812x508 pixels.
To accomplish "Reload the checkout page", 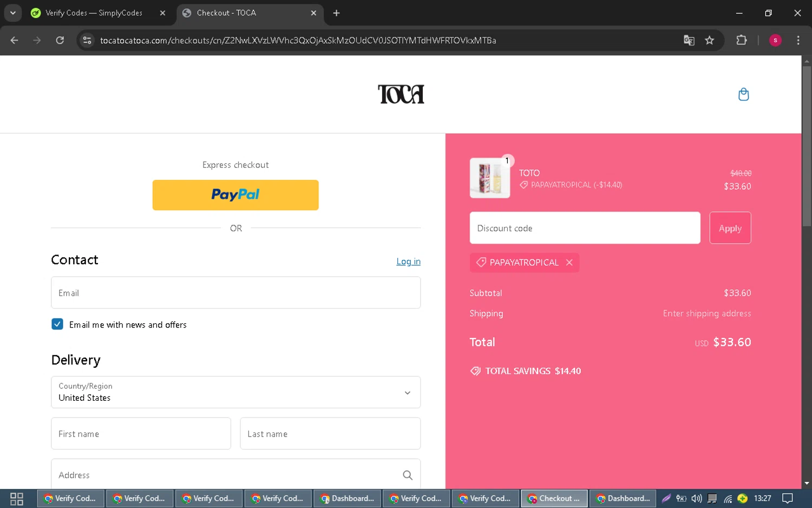I will 60,40.
